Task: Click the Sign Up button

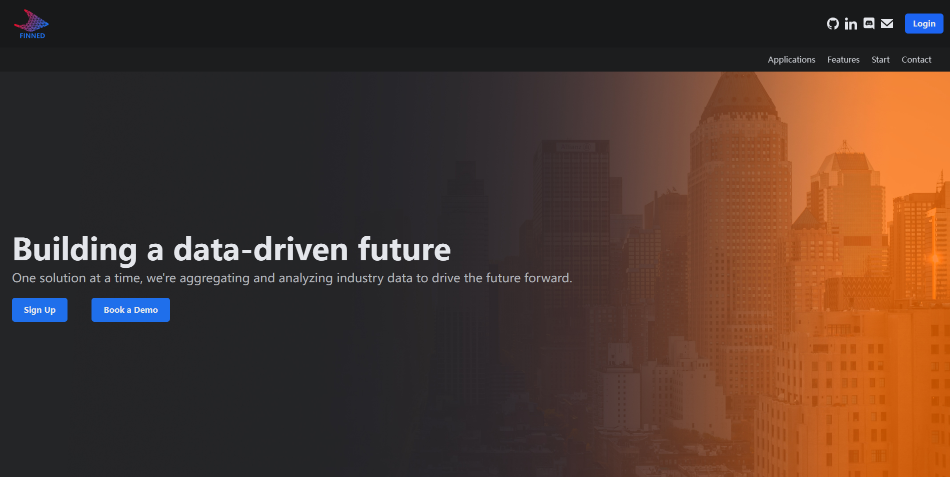Action: (40, 310)
